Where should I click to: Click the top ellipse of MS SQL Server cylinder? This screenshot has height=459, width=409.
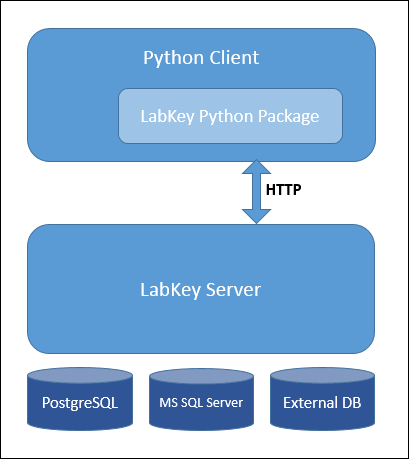pyautogui.click(x=201, y=376)
